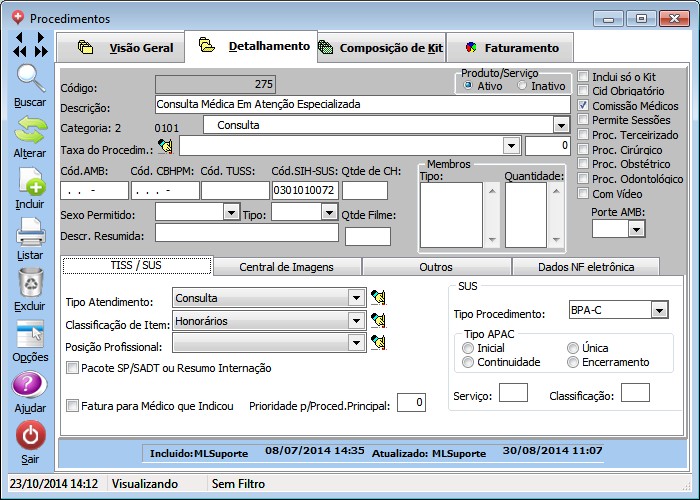Click the Sair power icon

pyautogui.click(x=30, y=436)
